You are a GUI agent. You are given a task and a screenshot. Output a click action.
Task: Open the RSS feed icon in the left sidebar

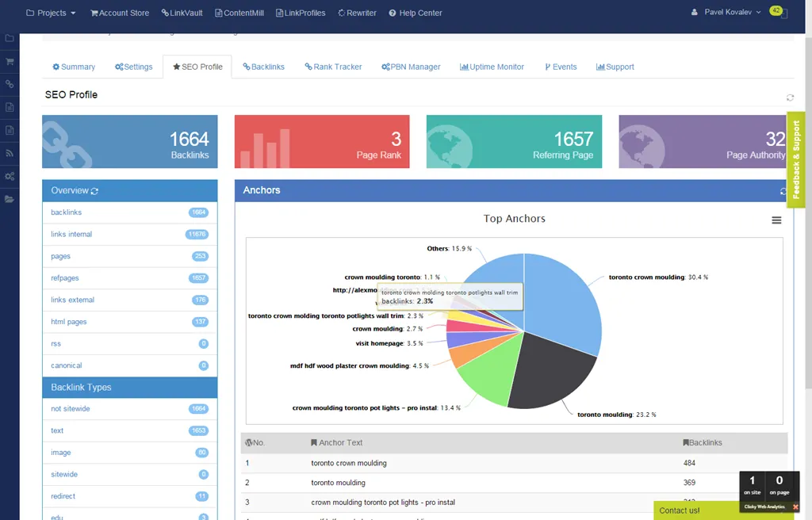(10, 153)
